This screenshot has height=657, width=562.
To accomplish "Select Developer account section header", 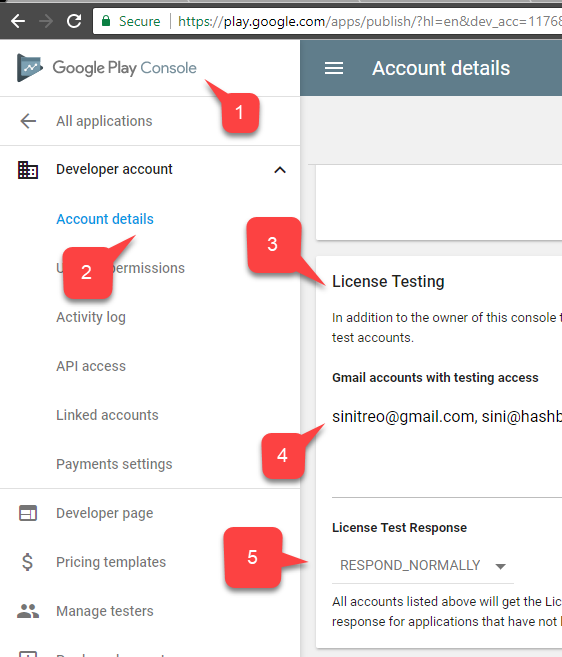I will [114, 169].
